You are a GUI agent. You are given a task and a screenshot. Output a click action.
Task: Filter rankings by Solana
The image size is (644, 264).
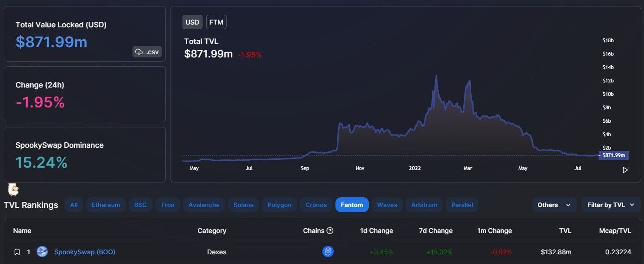pyautogui.click(x=243, y=205)
